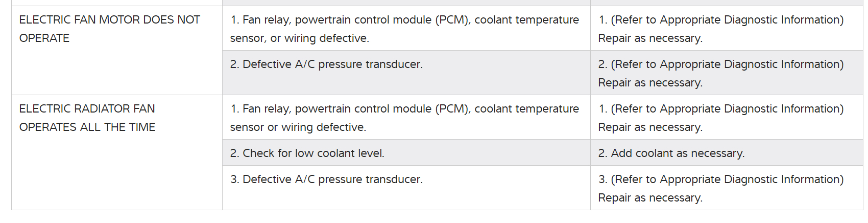The height and width of the screenshot is (223, 868).
Task: Select radiator fan's third cause, A/C pressure transducer
Action: pos(326,180)
